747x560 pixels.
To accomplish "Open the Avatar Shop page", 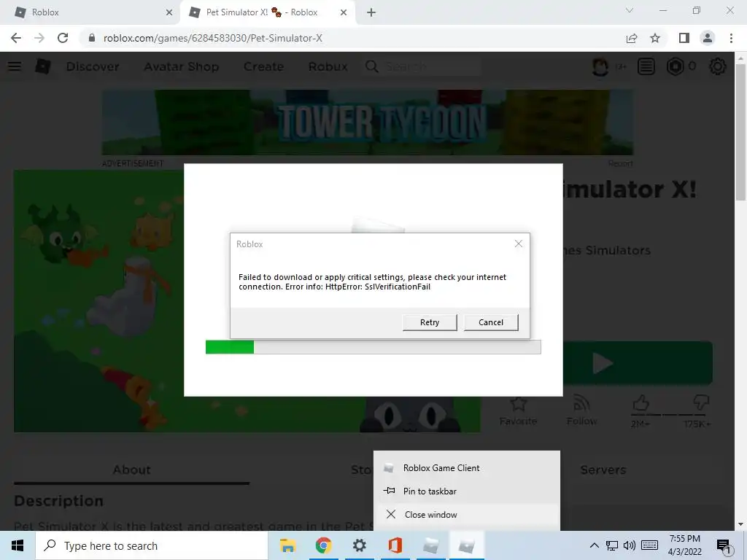I will click(182, 66).
